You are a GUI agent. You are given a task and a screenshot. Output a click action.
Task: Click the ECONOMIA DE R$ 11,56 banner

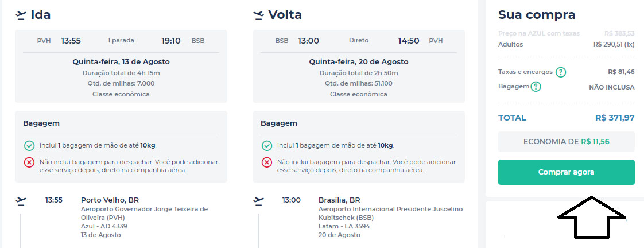click(x=566, y=141)
